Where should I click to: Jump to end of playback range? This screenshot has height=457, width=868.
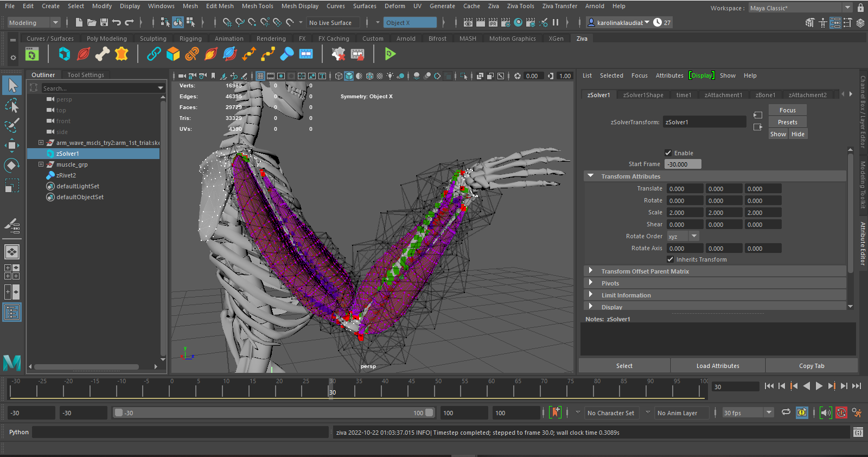(x=857, y=386)
